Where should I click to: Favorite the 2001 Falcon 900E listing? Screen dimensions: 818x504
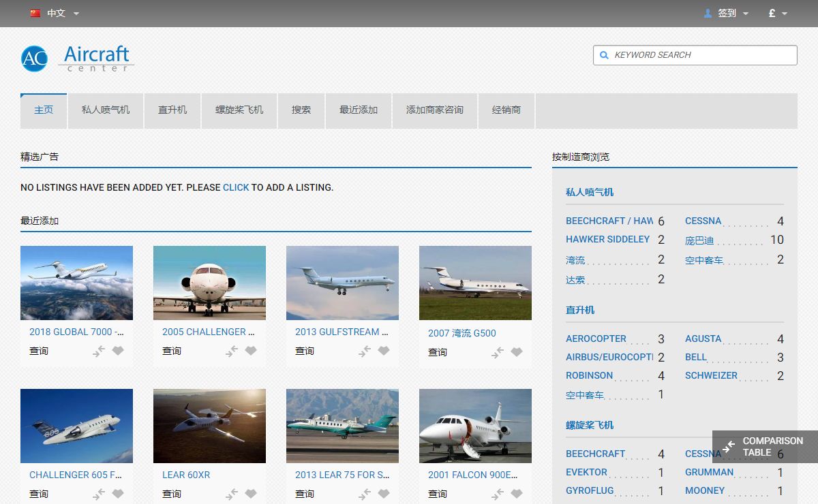(517, 494)
